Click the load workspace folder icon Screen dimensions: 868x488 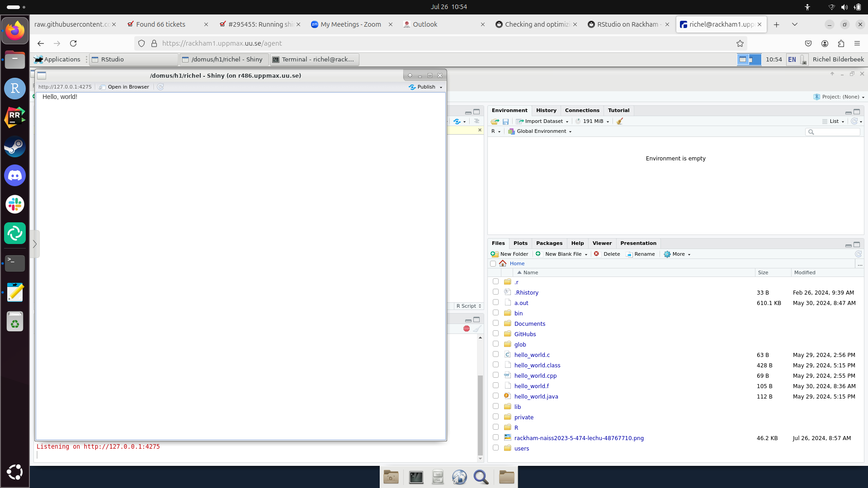click(x=495, y=121)
